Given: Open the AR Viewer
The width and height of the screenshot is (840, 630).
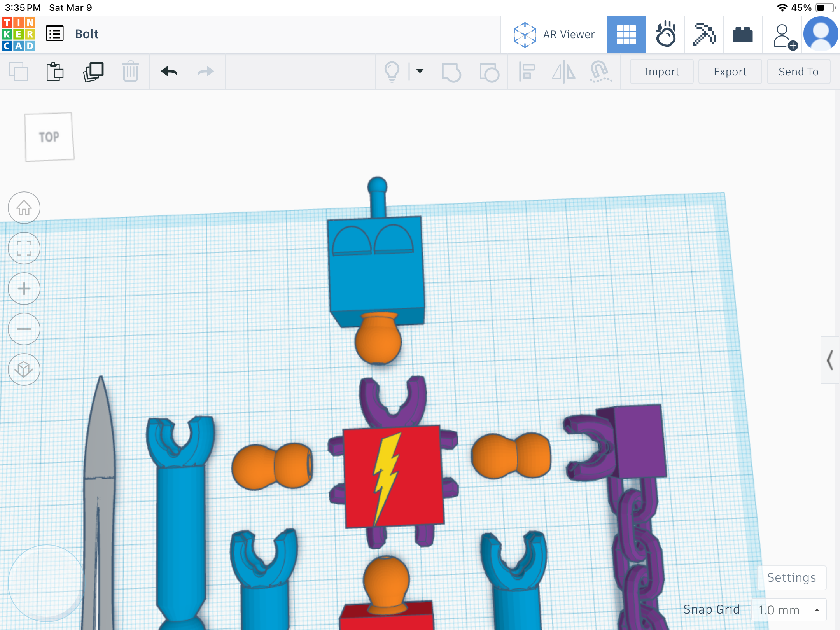Looking at the screenshot, I should pos(554,34).
